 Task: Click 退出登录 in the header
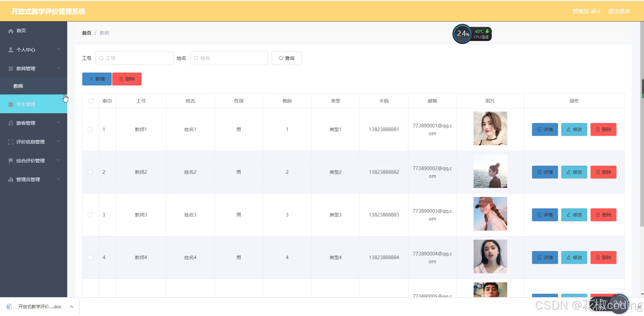tap(619, 11)
